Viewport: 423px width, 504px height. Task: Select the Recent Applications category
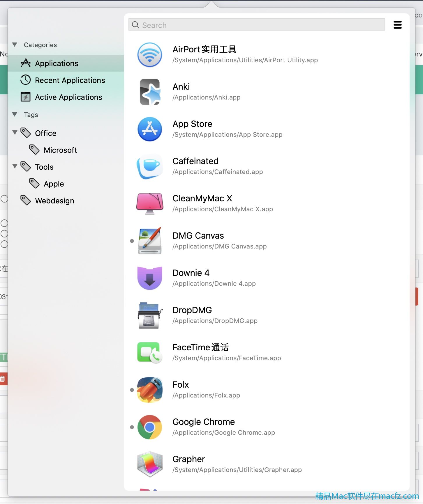[66, 80]
